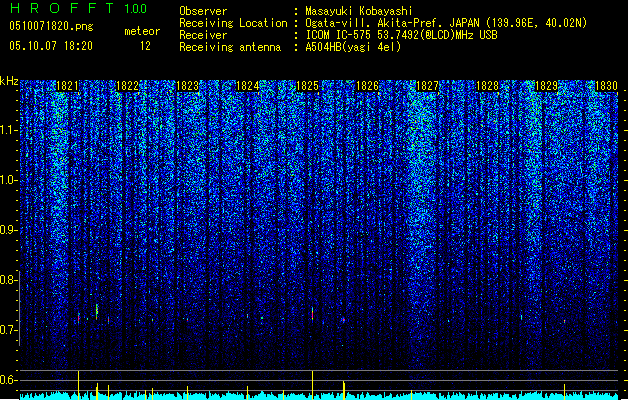Click the red meteor echo just after 1825
Image resolution: width=629 pixels, height=400 pixels.
(x=312, y=314)
